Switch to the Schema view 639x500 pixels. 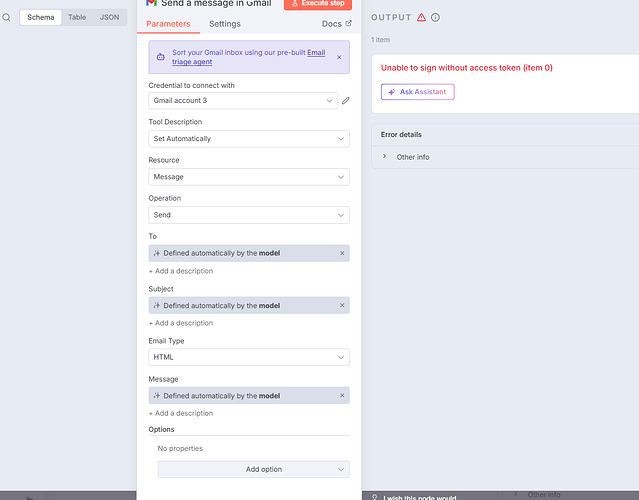point(41,17)
